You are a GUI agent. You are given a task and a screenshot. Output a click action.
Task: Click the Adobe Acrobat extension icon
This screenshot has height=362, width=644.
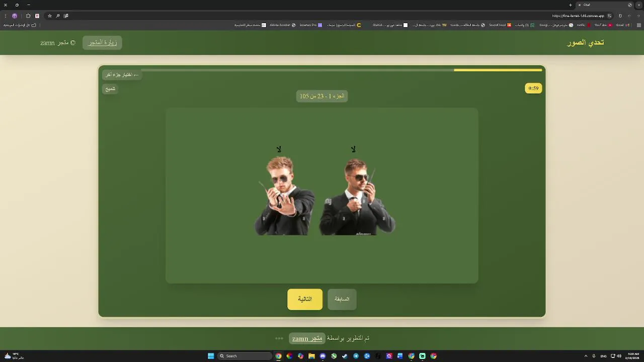click(x=37, y=16)
